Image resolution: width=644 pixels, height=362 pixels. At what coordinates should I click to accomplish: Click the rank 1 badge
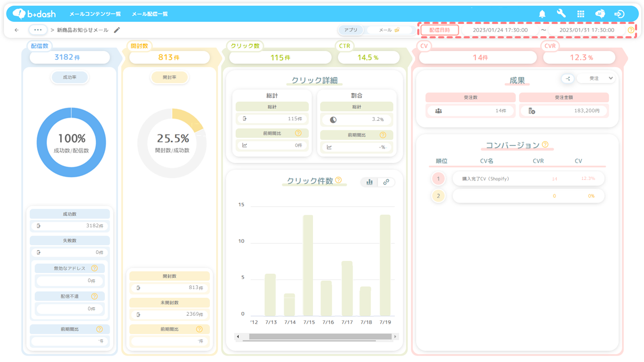point(439,179)
